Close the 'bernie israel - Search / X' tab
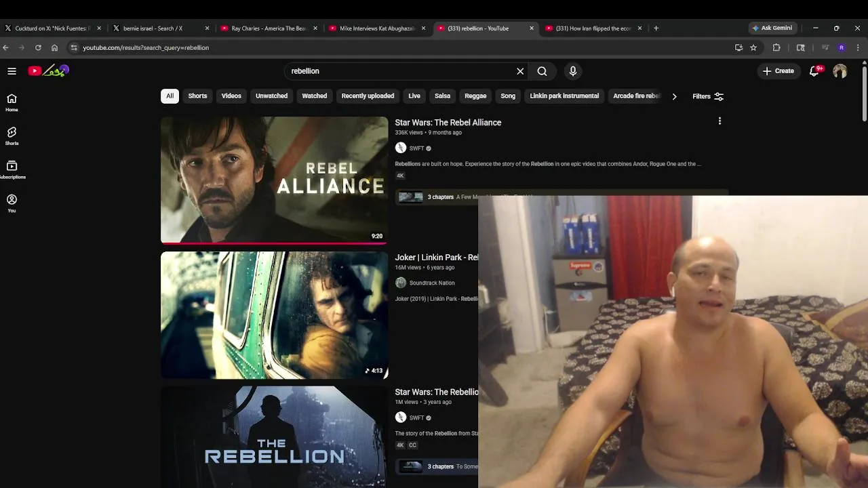Viewport: 868px width, 488px height. 208,28
